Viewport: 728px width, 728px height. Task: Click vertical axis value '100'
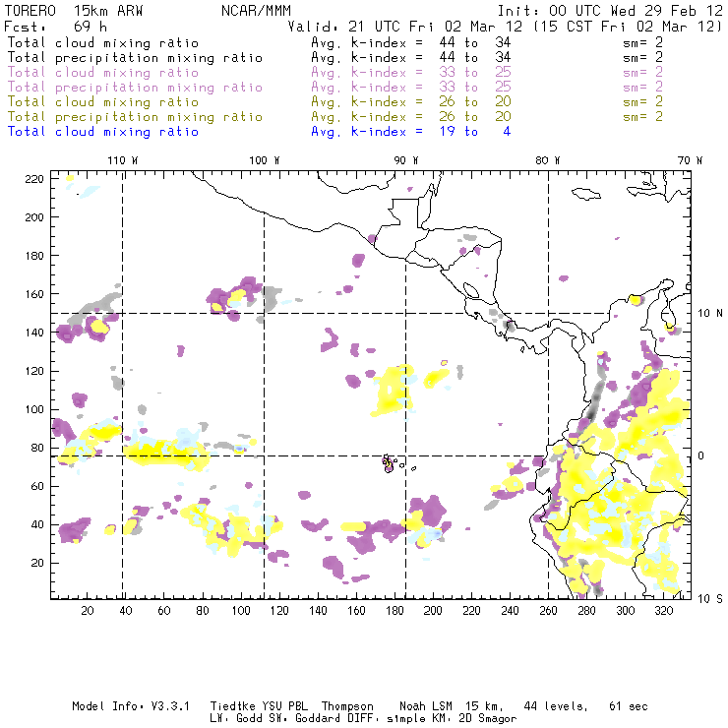coord(34,409)
